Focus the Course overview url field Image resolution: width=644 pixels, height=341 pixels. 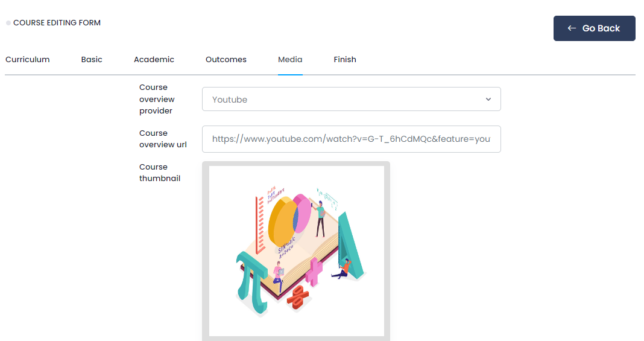[351, 139]
